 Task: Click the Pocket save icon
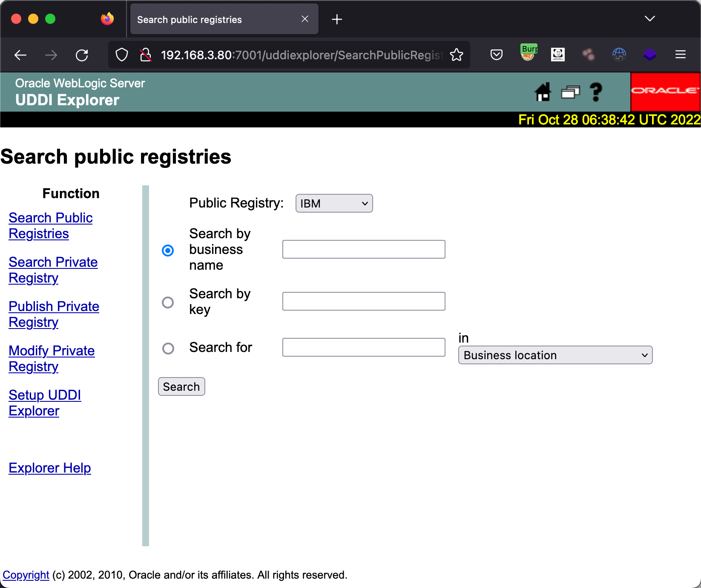pos(497,55)
